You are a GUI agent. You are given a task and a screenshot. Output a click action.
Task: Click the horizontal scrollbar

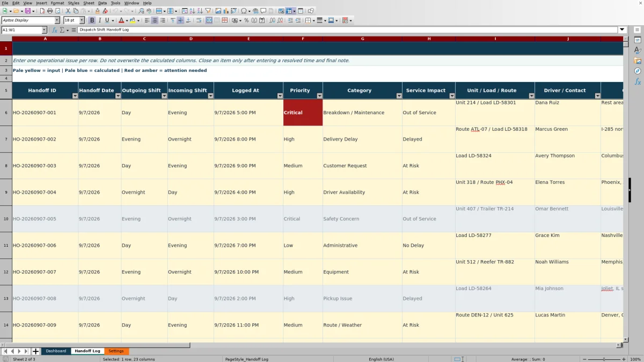tap(311, 345)
